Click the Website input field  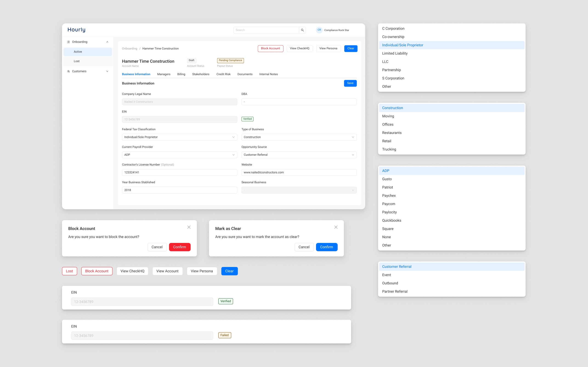299,172
